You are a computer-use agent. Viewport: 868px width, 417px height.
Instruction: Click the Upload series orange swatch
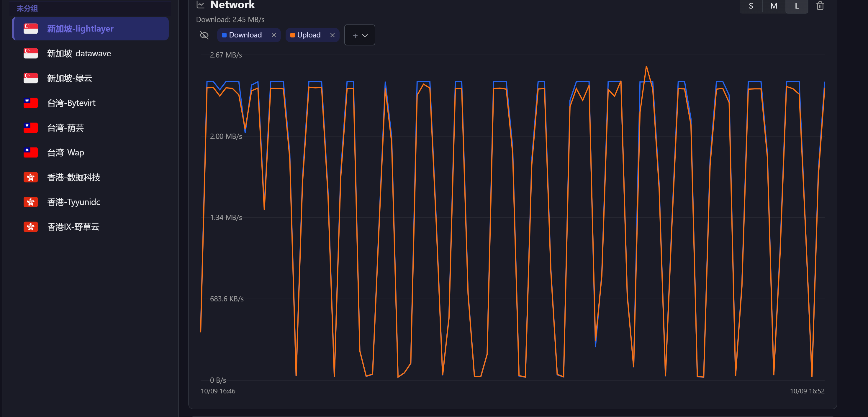click(292, 35)
